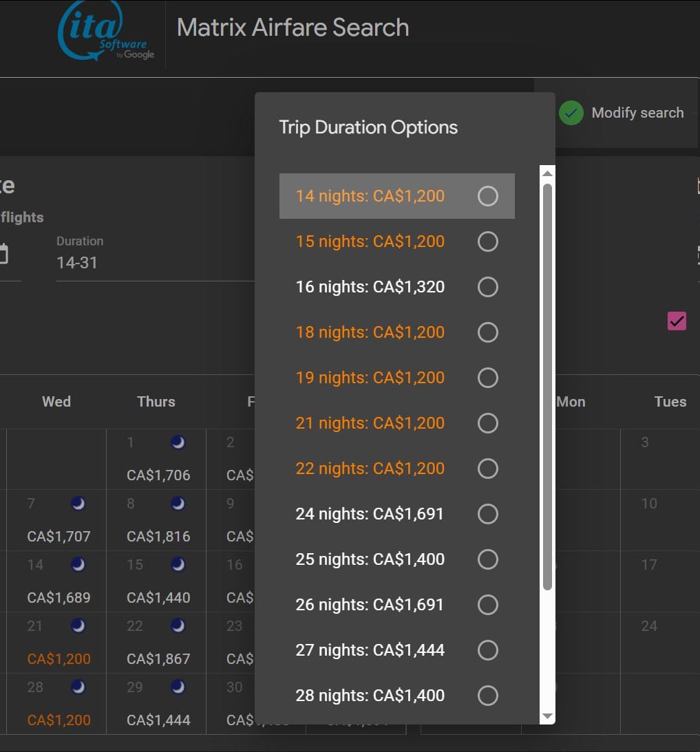
Task: Click calendar day 24 under Tues
Action: pyautogui.click(x=649, y=626)
